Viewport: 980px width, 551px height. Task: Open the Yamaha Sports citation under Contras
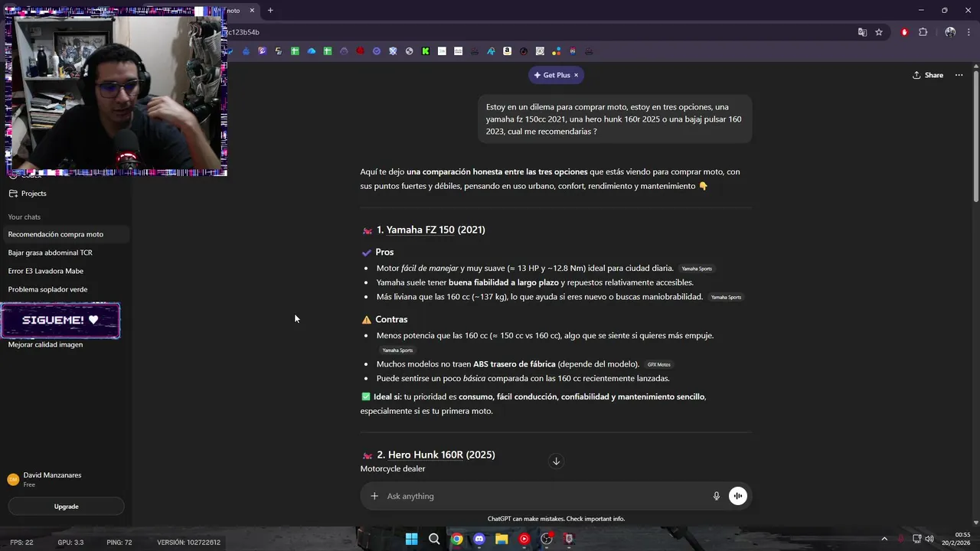397,350
